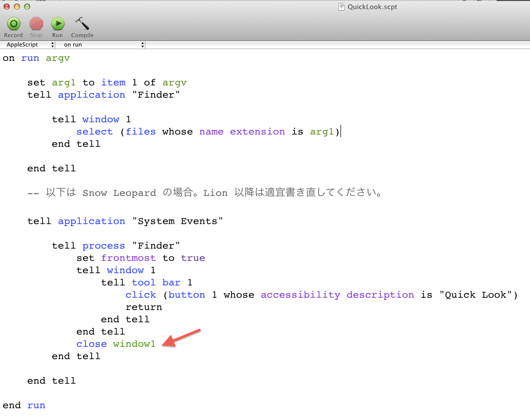Minimize the window with the yellow button

click(16, 7)
